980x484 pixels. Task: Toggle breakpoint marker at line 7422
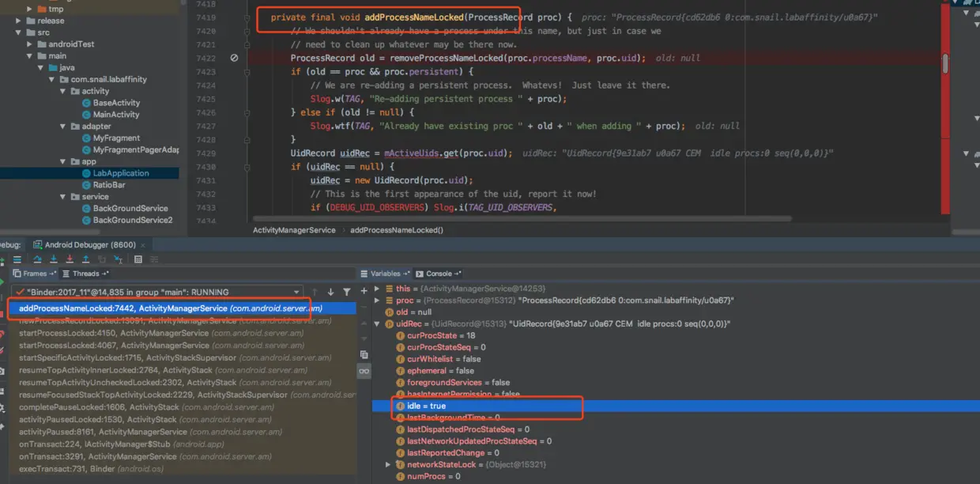tap(234, 58)
